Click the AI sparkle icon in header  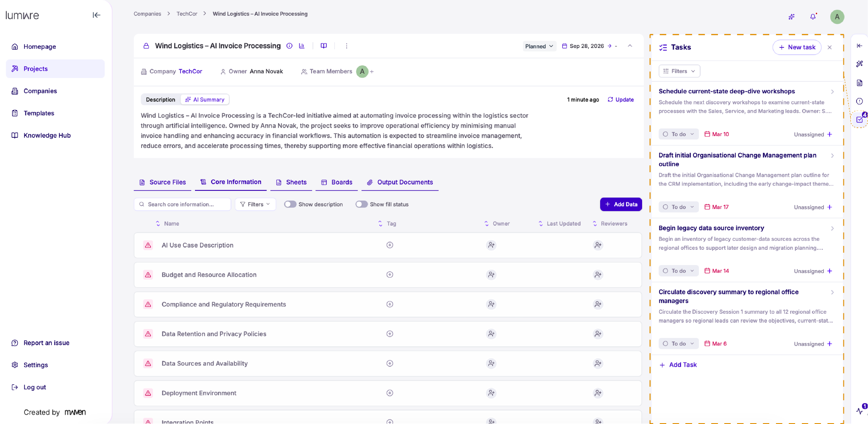791,17
